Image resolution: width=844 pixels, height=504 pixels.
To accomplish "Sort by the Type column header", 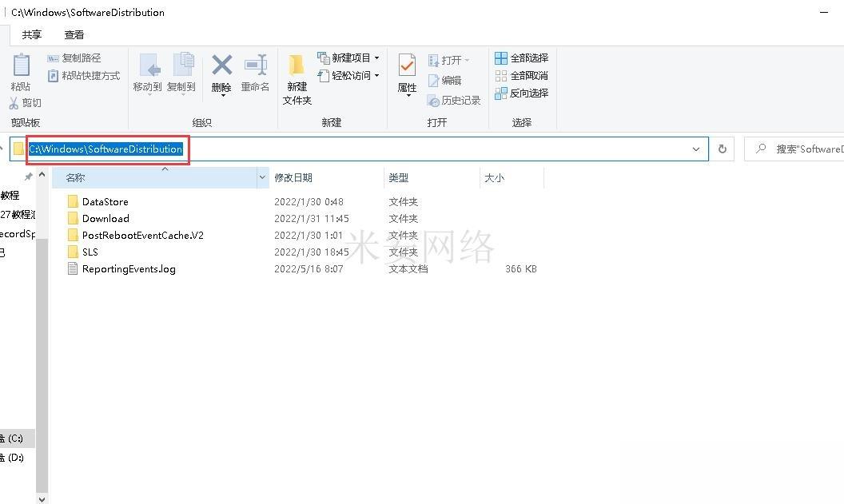I will click(x=432, y=177).
